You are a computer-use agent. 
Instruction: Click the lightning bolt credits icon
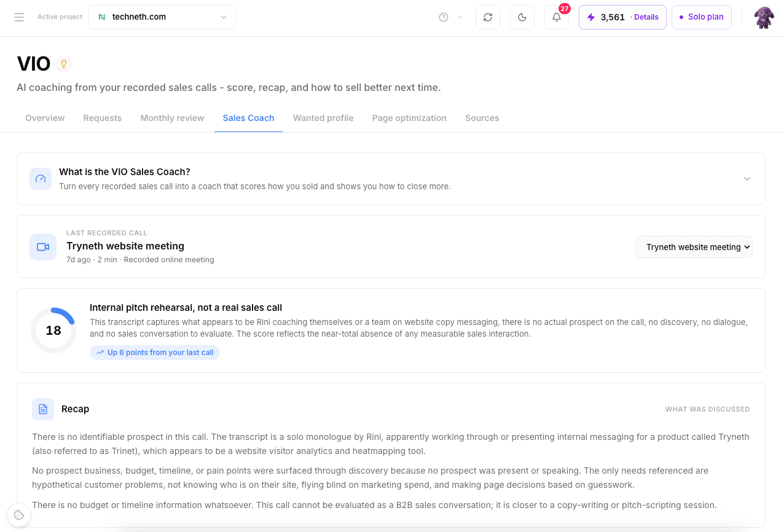click(591, 17)
